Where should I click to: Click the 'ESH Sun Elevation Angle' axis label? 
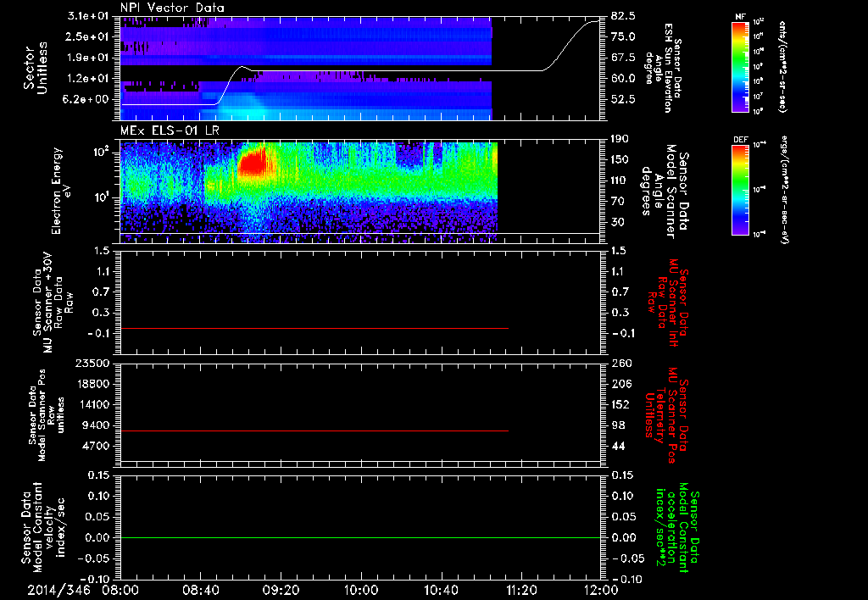[662, 68]
